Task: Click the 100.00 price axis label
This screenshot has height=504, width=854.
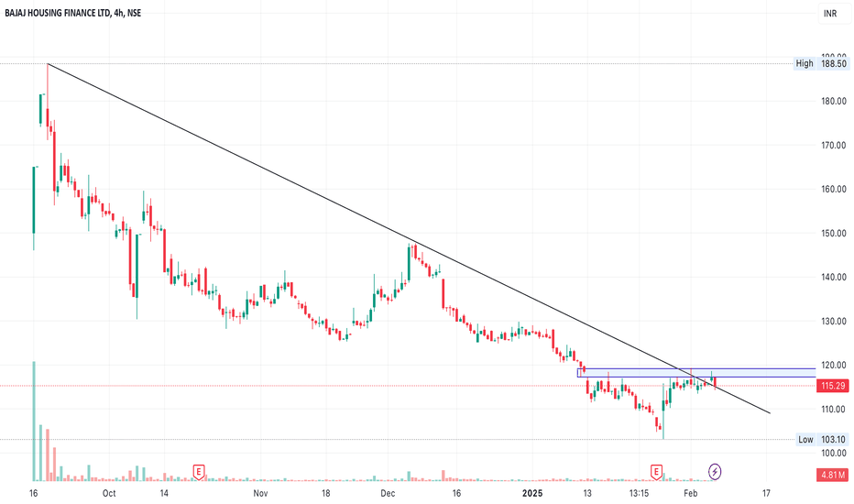Action: click(x=833, y=454)
